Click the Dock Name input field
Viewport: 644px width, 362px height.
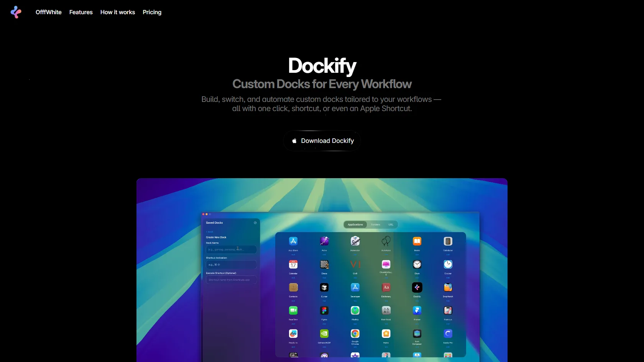(x=231, y=249)
